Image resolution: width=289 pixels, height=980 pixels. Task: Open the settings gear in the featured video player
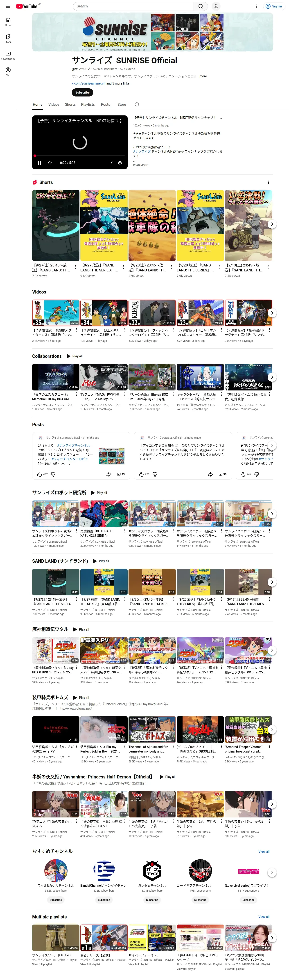pos(120,163)
